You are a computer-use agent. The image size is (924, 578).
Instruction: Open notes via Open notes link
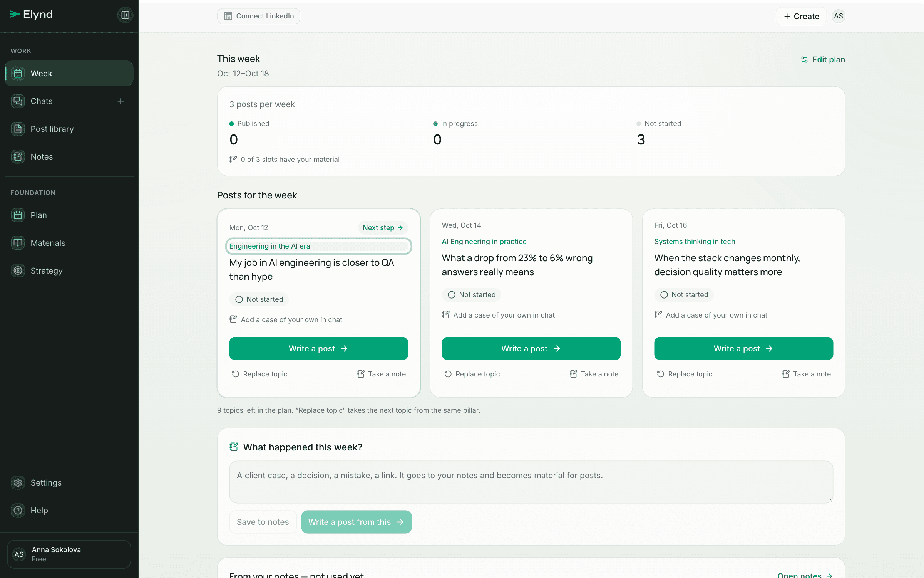point(805,575)
